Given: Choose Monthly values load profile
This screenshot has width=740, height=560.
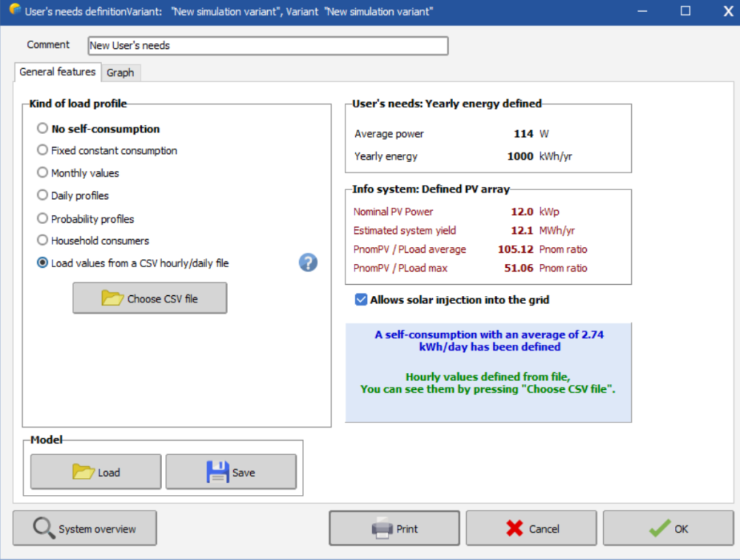Looking at the screenshot, I should (43, 173).
